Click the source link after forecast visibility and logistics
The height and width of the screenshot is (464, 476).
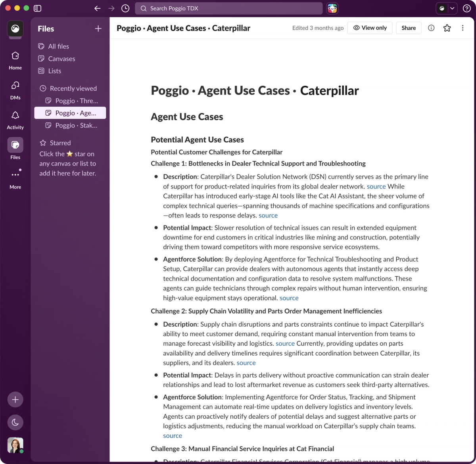point(285,343)
